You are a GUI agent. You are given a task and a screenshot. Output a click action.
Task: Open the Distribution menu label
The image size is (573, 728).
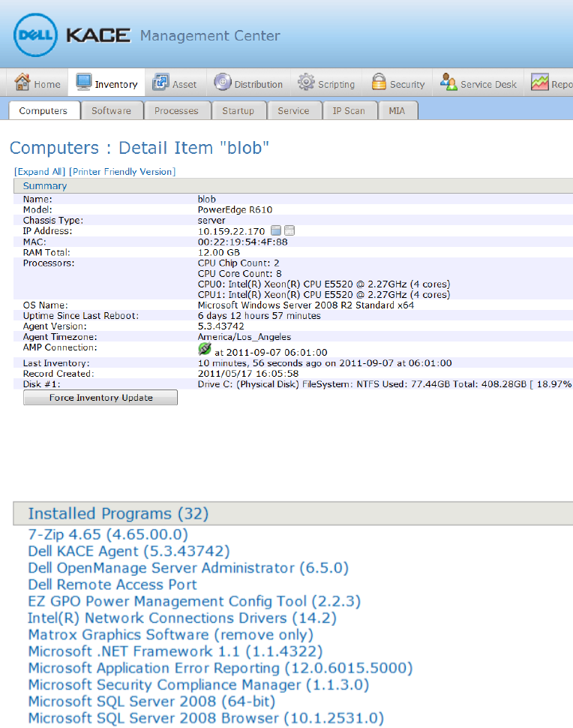point(259,85)
